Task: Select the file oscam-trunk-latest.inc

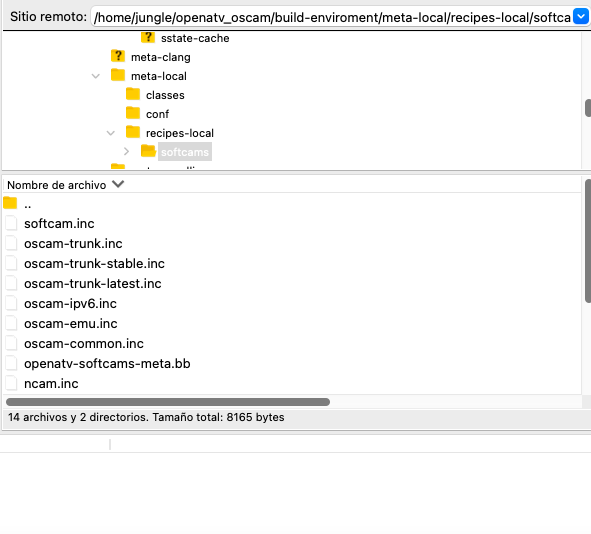Action: click(93, 283)
